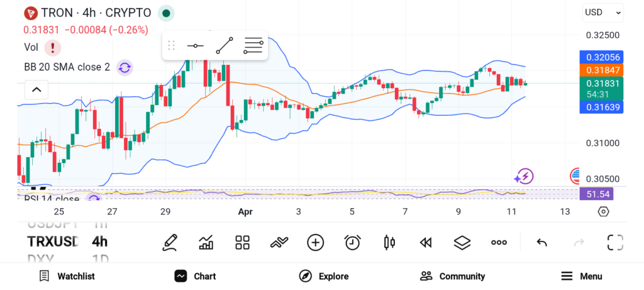The image size is (644, 290).
Task: Open the USD currency dropdown
Action: pyautogui.click(x=602, y=12)
